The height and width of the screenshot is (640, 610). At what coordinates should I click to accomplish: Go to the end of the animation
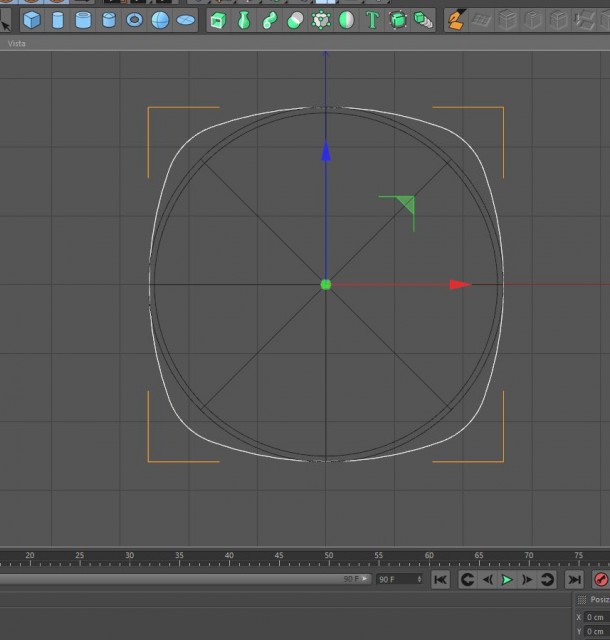tap(574, 580)
